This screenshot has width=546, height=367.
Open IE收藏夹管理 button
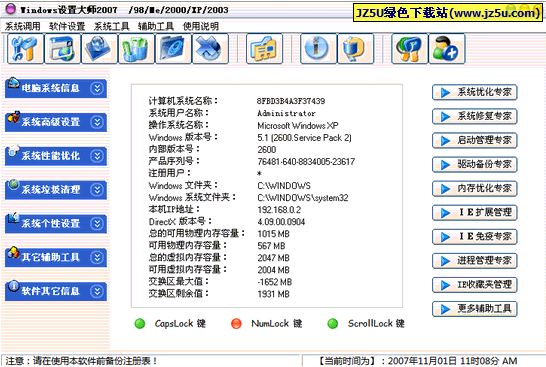coord(475,284)
